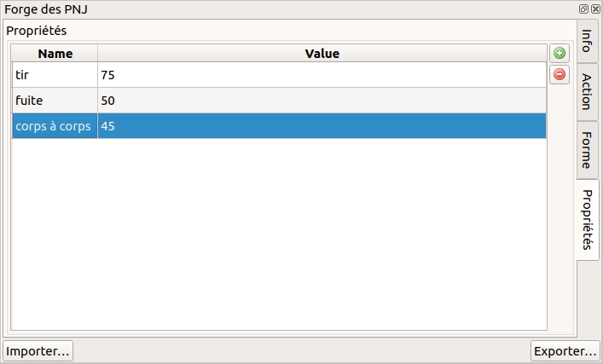
Task: Click the Forge des PNJ title bar
Action: click(256, 9)
